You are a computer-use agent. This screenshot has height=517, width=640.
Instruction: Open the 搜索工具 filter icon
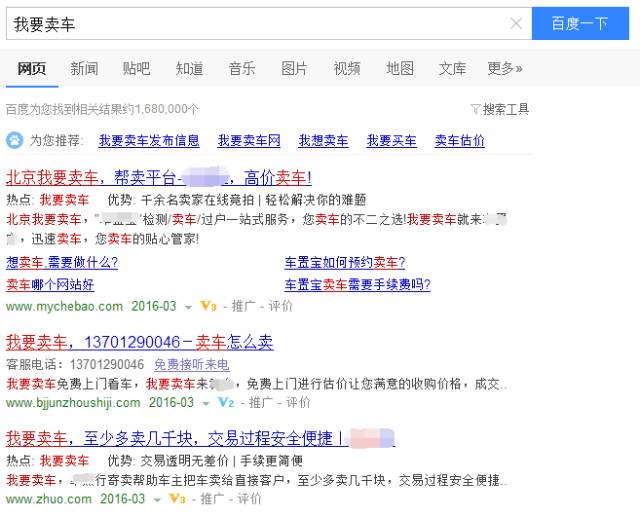tap(475, 109)
